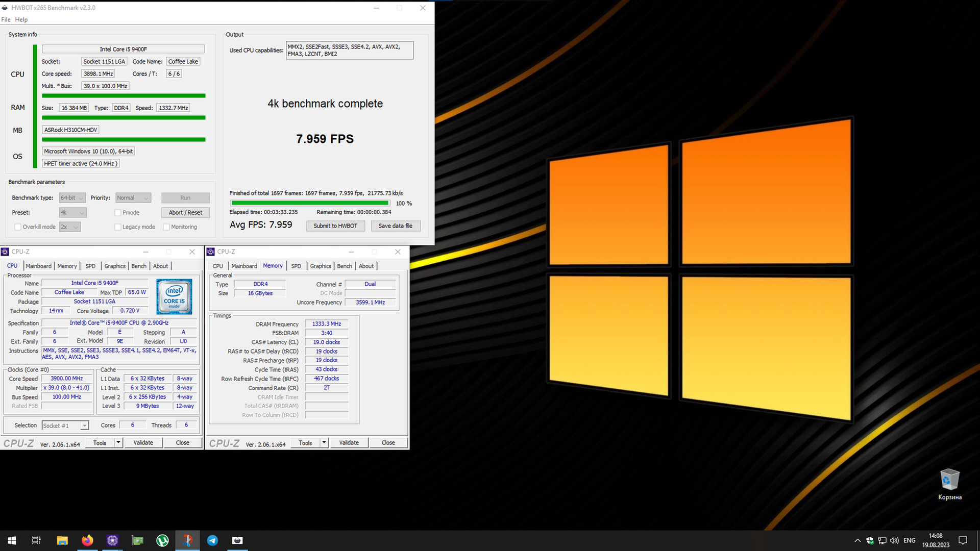The image size is (980, 551).
Task: Switch input language ENG indicator
Action: pos(910,540)
